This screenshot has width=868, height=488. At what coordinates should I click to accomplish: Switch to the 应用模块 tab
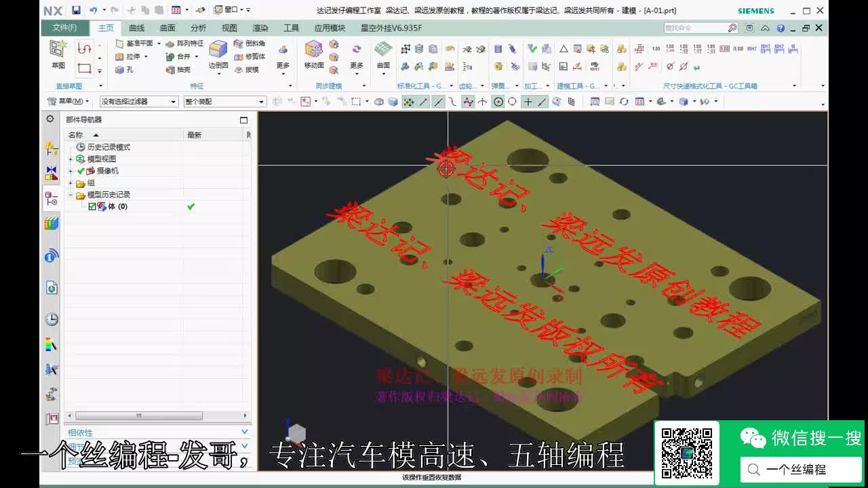(330, 28)
